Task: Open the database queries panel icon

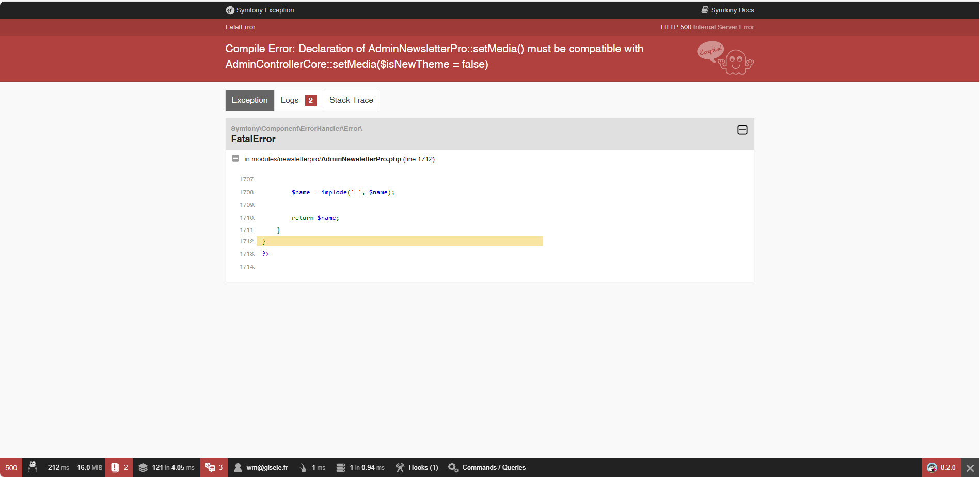Action: coord(341,467)
